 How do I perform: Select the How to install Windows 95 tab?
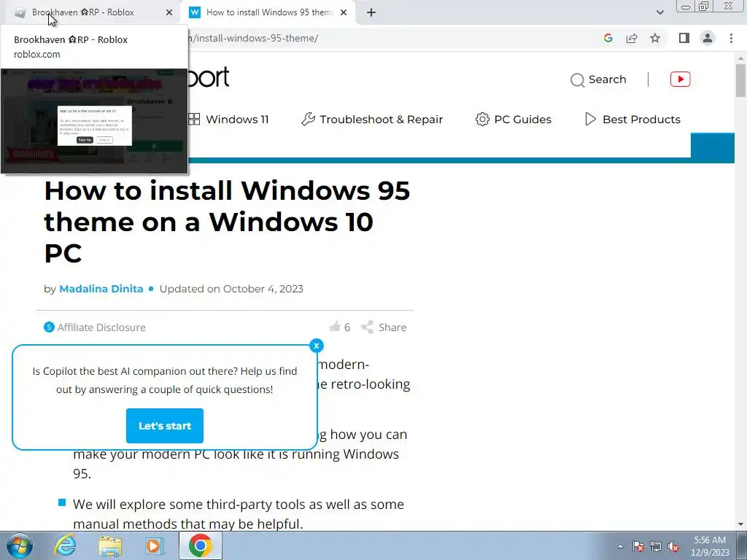[x=268, y=12]
